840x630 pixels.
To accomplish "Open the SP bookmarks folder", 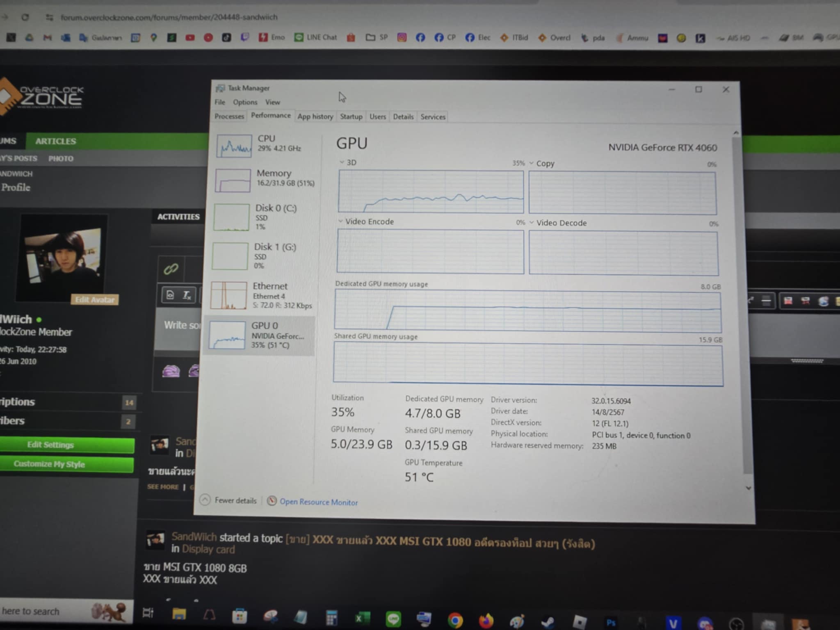I will pyautogui.click(x=377, y=37).
